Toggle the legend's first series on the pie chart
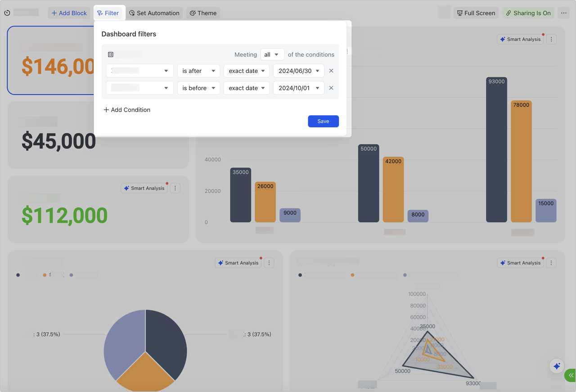576x392 pixels. pyautogui.click(x=18, y=275)
